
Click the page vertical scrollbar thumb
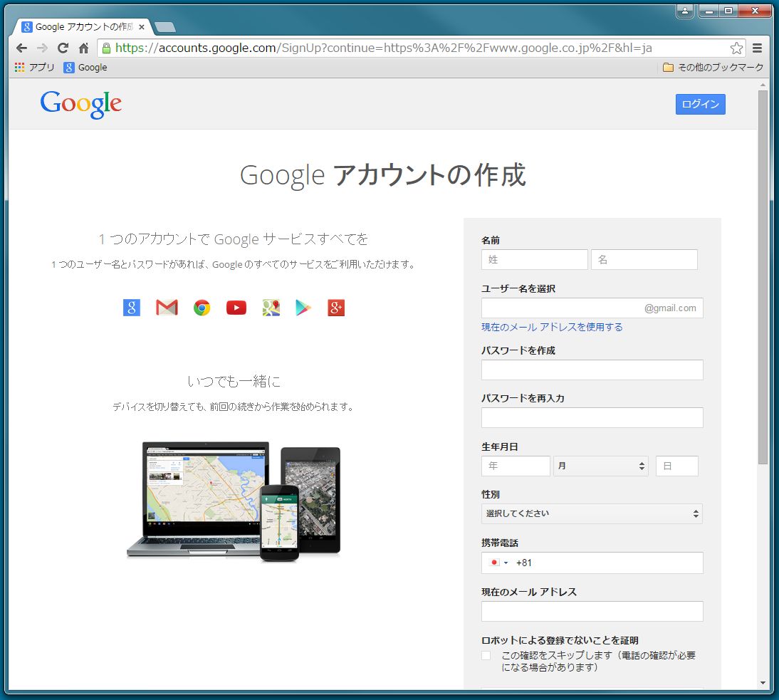tap(763, 277)
